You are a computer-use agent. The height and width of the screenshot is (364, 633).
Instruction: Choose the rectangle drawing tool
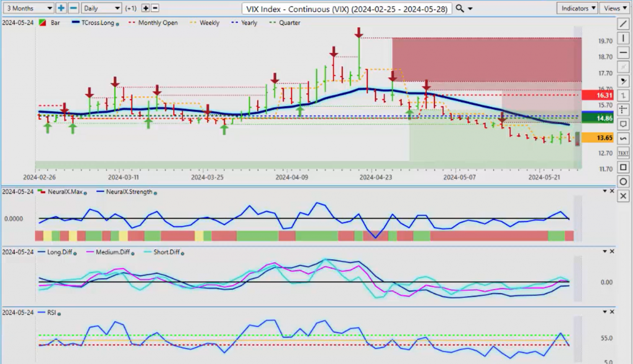point(623,167)
